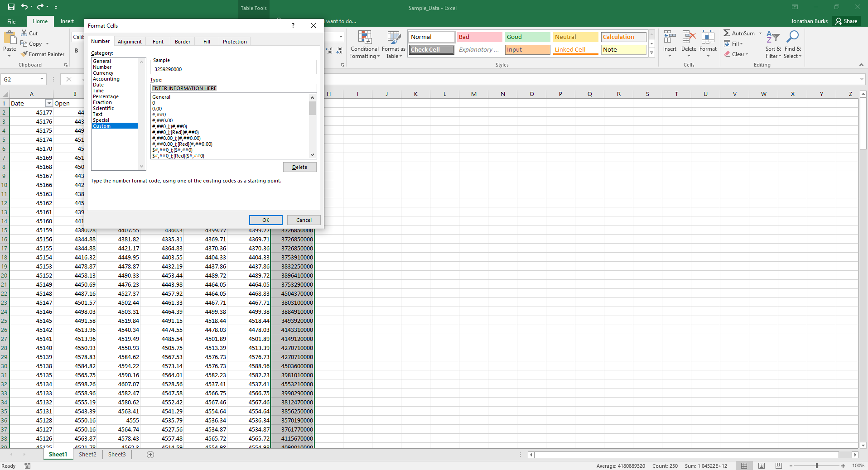Click the Type field in Format Cells

[233, 88]
